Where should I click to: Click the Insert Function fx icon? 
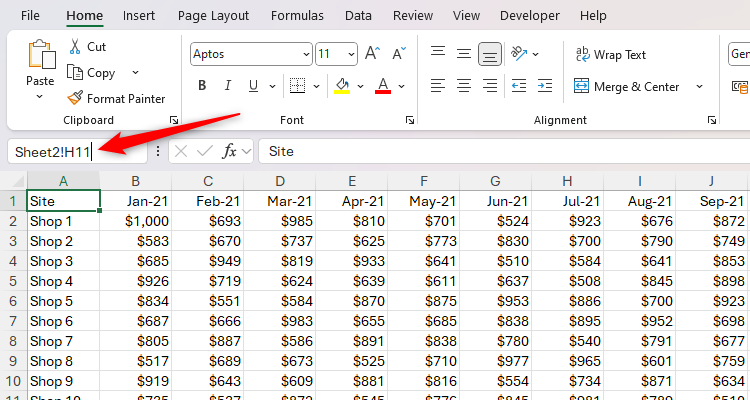229,151
